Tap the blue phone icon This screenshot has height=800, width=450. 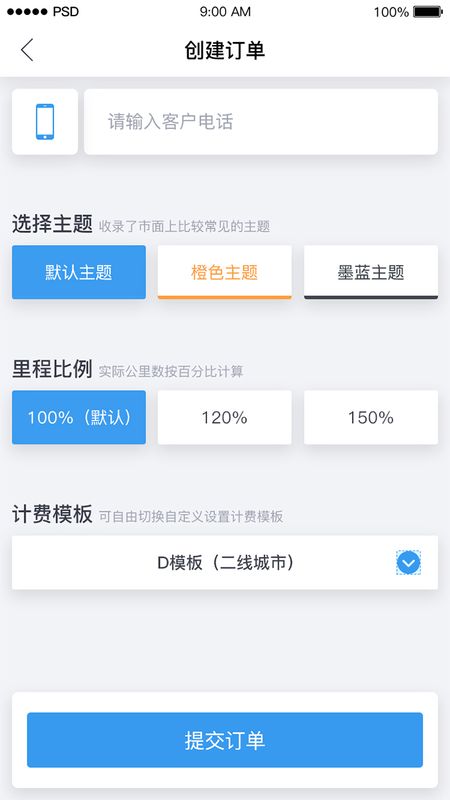(45, 121)
